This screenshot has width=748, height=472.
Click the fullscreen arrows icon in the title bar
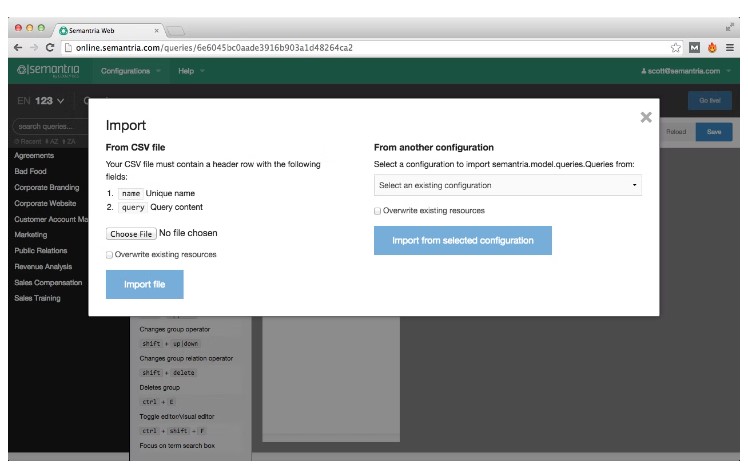click(729, 28)
